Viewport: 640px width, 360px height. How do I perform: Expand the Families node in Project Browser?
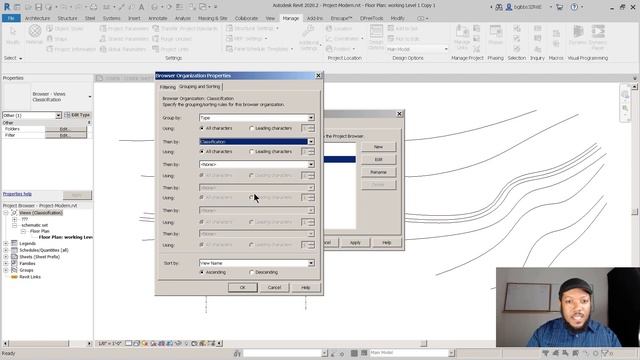point(6,263)
